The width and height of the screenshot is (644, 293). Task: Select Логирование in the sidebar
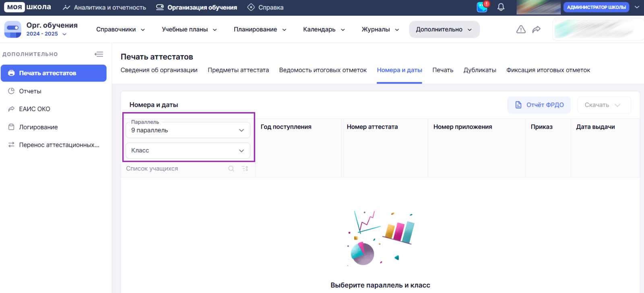(38, 127)
